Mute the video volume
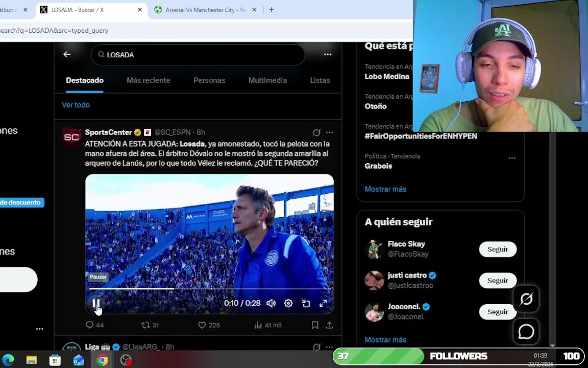Image resolution: width=588 pixels, height=368 pixels. click(x=271, y=303)
